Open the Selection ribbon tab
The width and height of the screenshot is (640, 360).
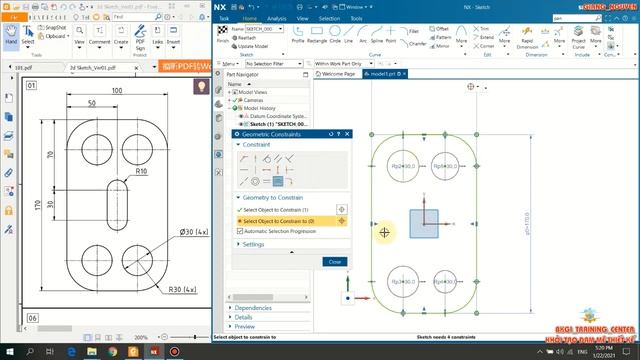point(329,18)
